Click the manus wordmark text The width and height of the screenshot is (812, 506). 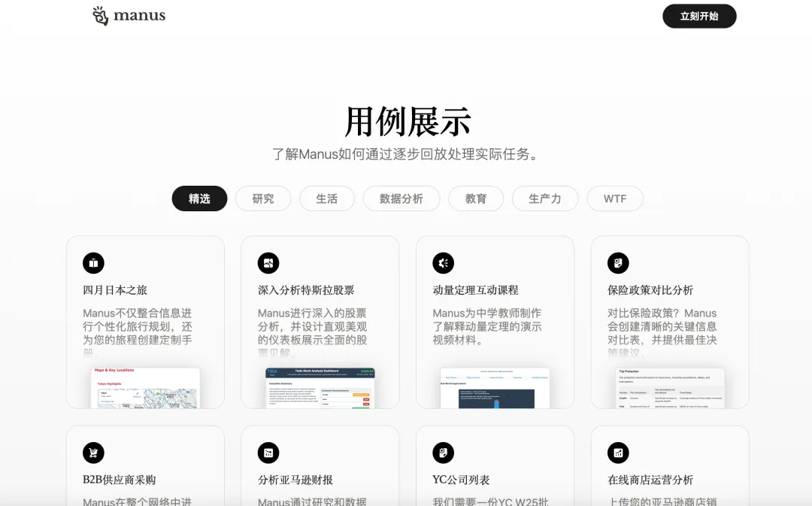tap(139, 16)
